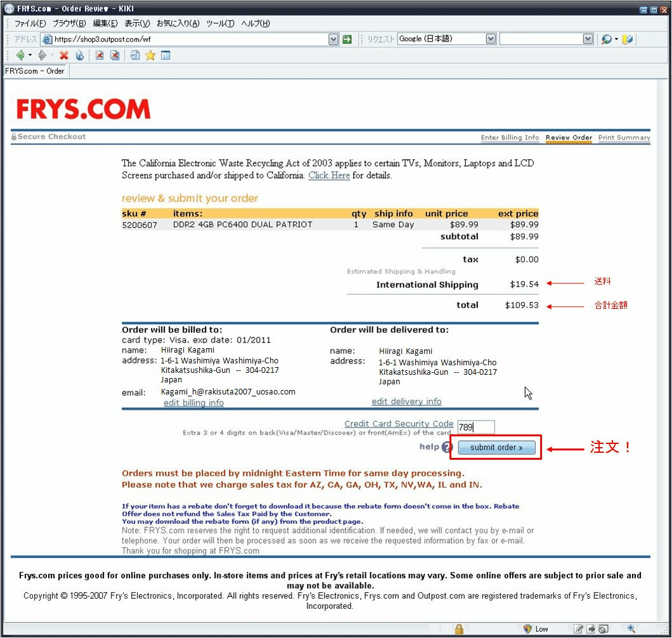
Task: Click the blue globe refresh icon
Action: pos(80,55)
